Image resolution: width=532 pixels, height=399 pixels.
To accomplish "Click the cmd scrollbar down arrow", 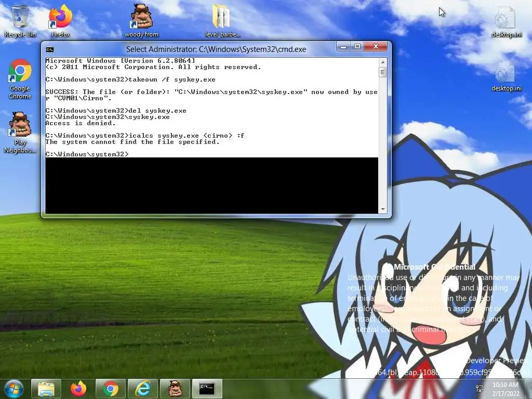I will (383, 209).
